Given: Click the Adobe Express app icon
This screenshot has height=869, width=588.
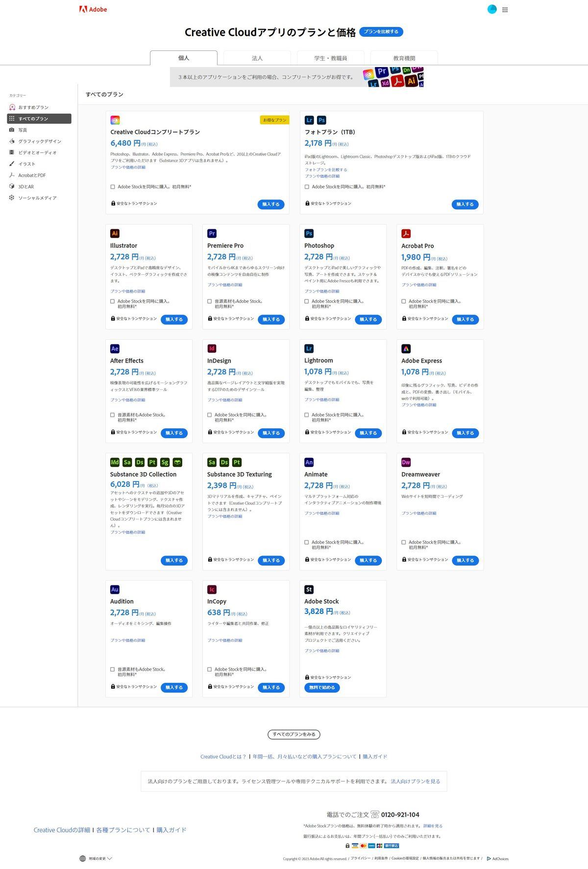Looking at the screenshot, I should tap(406, 349).
